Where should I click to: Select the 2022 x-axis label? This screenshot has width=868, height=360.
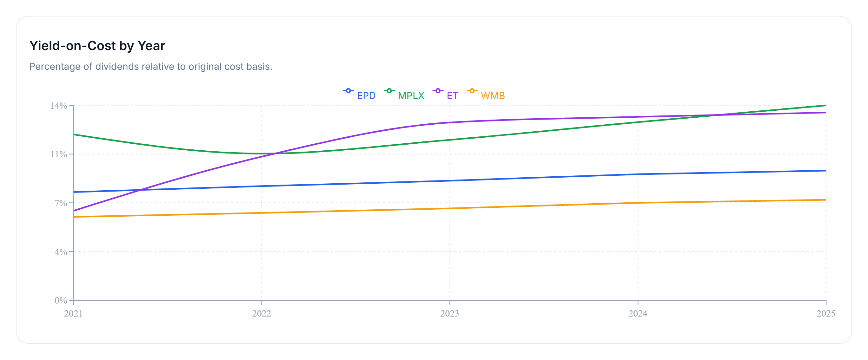(262, 313)
